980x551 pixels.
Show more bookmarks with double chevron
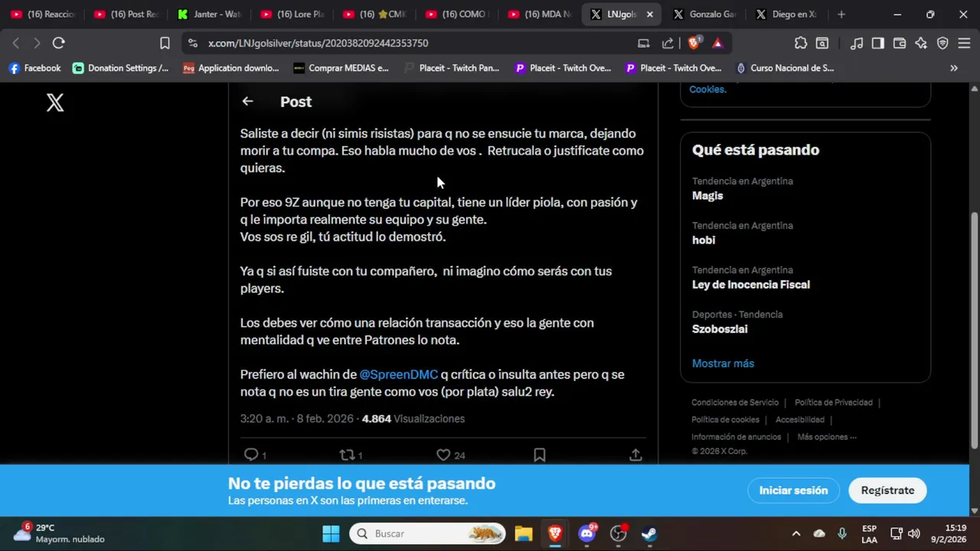pos(954,68)
